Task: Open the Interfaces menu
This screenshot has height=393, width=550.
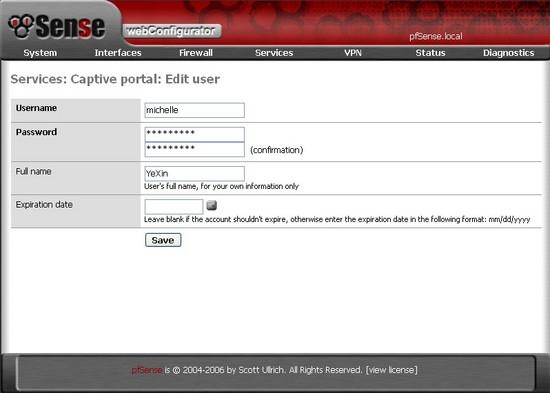Action: point(118,53)
